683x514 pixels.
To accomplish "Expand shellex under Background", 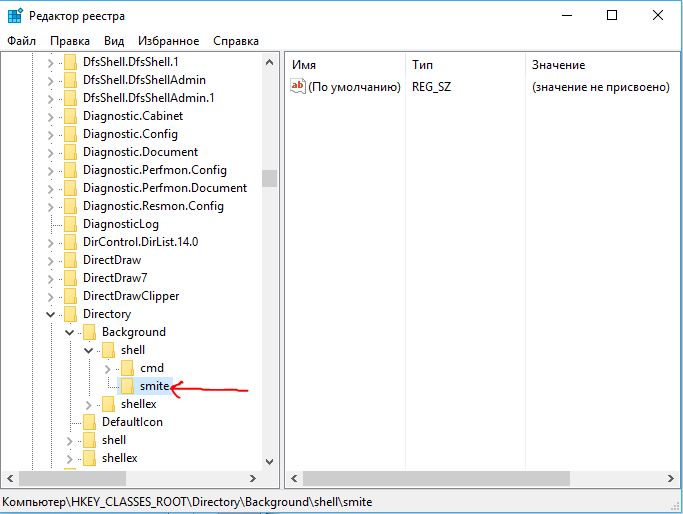I will tap(88, 405).
